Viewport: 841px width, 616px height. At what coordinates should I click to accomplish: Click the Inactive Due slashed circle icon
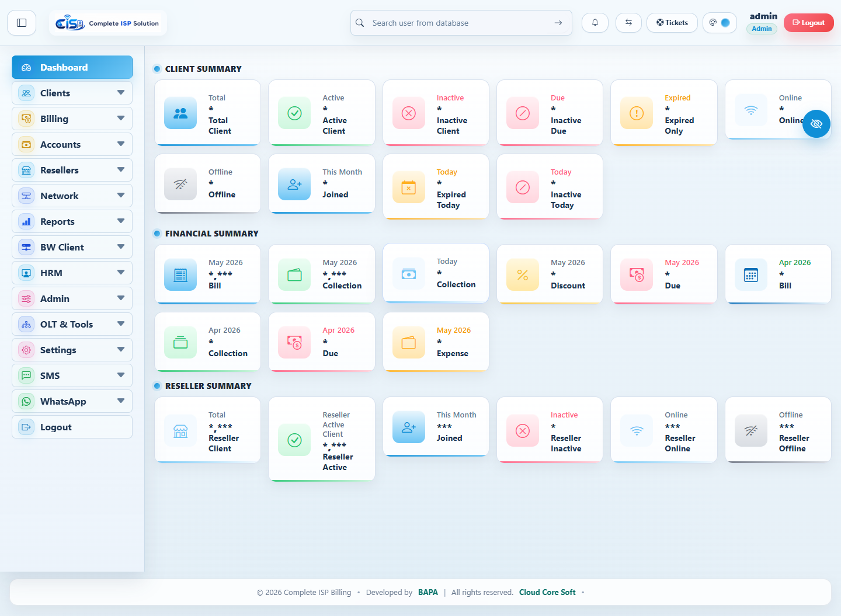coord(523,113)
